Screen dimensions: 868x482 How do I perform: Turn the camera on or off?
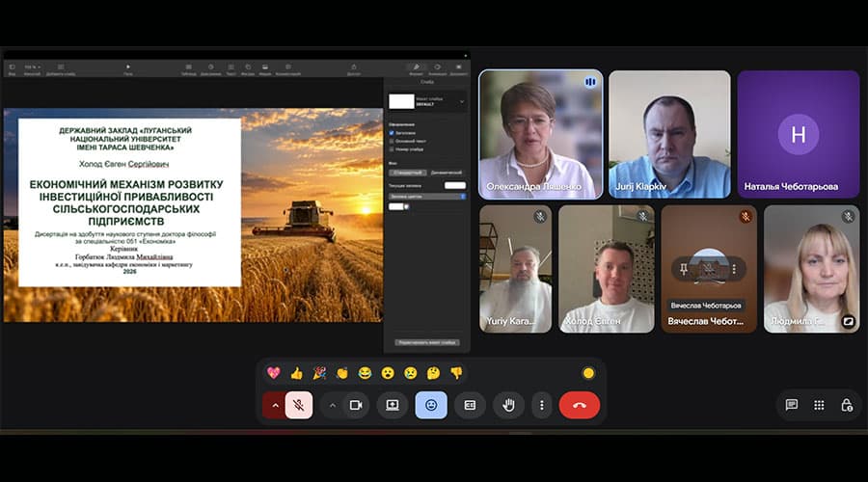coord(356,405)
